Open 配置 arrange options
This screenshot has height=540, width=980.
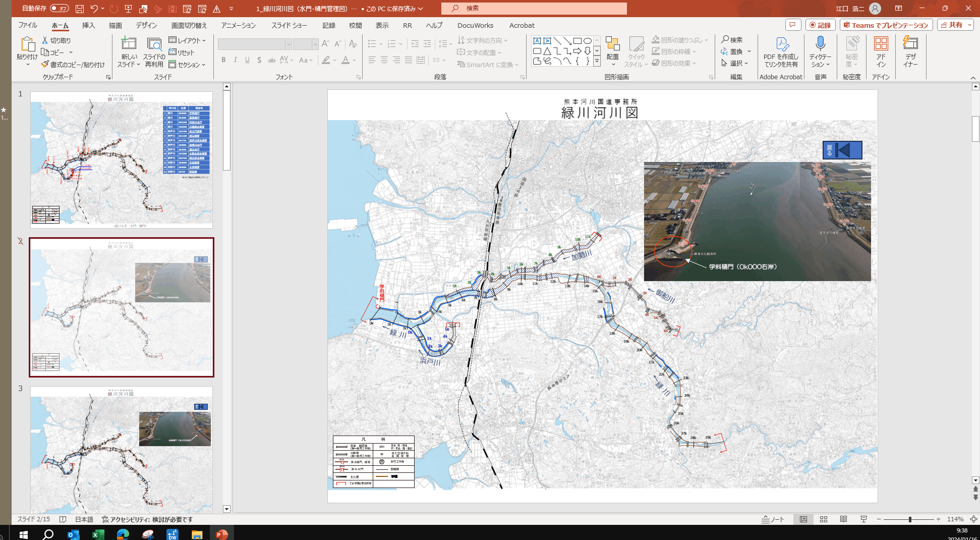613,51
